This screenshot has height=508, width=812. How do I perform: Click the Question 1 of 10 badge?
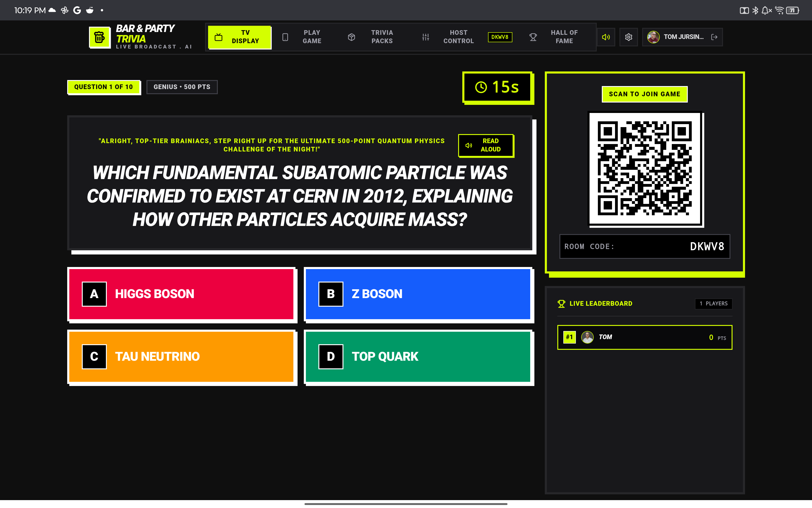pyautogui.click(x=104, y=87)
